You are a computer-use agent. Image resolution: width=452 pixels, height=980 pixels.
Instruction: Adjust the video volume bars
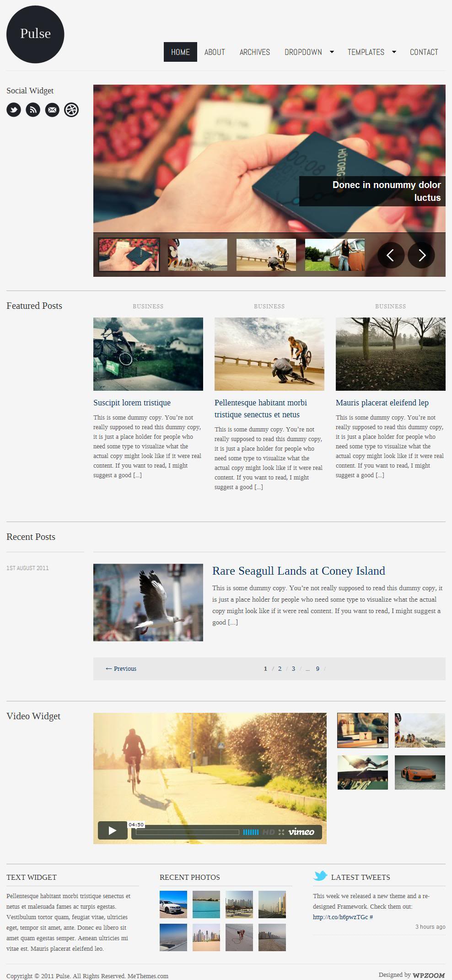point(251,832)
